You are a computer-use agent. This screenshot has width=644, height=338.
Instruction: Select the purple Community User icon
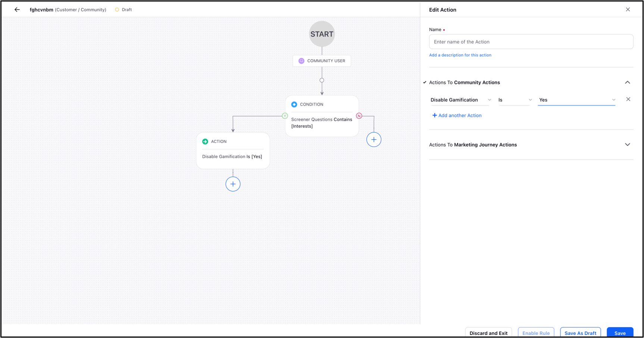(x=301, y=61)
